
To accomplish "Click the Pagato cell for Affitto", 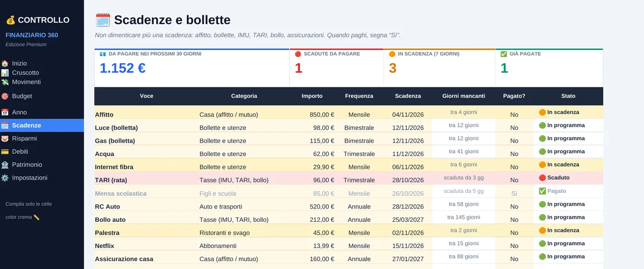I will point(514,113).
